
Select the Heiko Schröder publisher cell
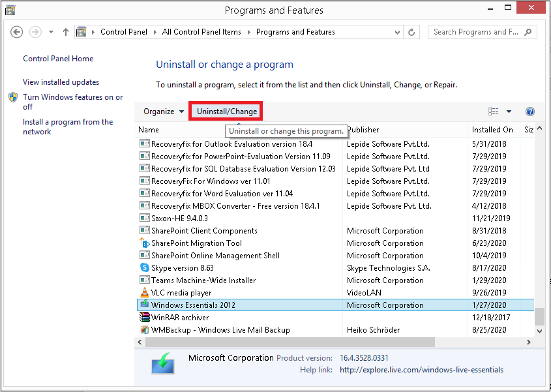pos(373,330)
